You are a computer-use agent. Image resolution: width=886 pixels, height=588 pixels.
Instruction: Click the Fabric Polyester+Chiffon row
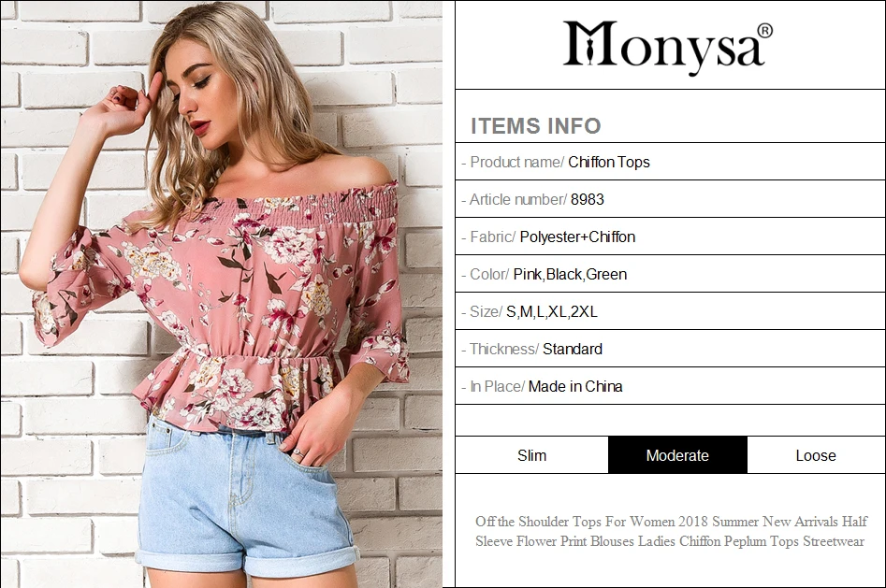tap(670, 237)
